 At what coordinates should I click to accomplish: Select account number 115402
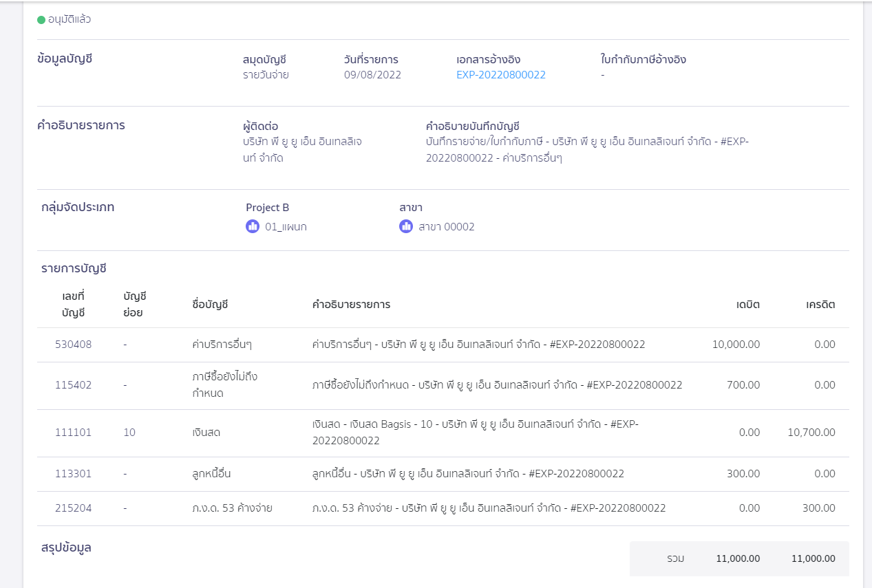(x=73, y=385)
